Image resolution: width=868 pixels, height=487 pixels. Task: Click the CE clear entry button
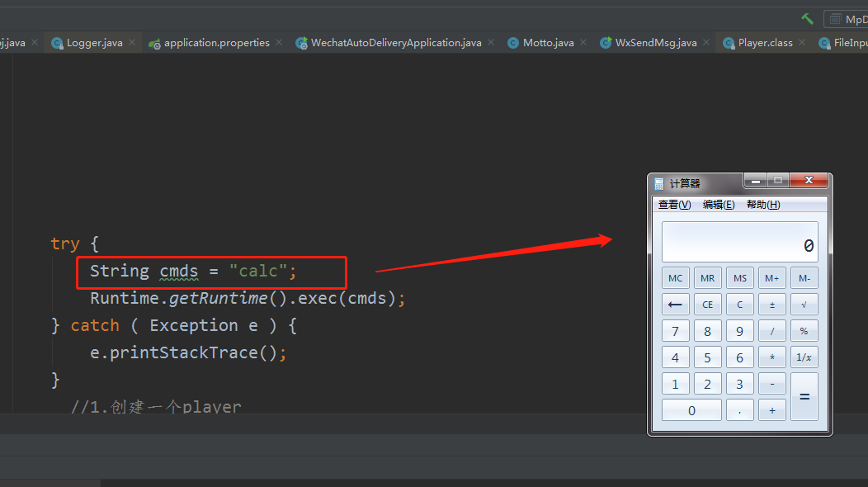[707, 304]
